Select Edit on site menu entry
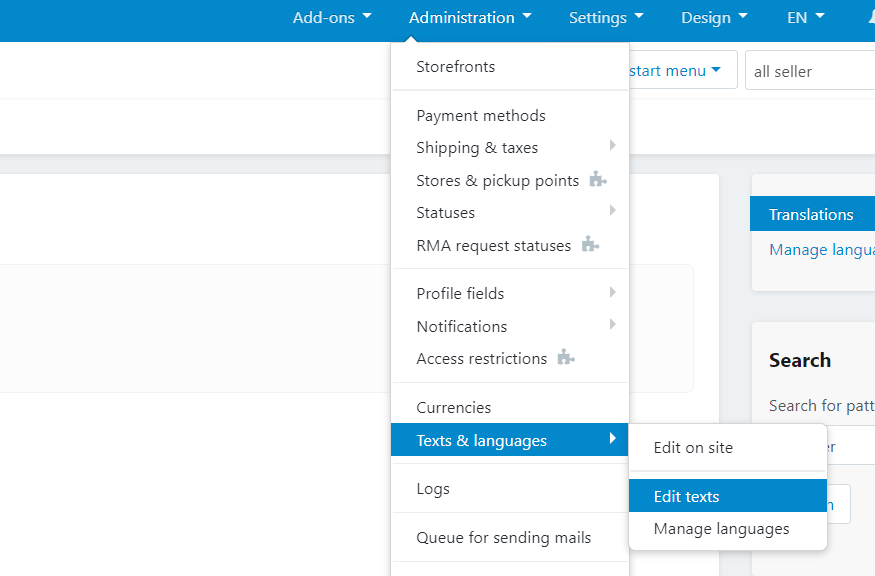The width and height of the screenshot is (875, 576). pos(693,448)
